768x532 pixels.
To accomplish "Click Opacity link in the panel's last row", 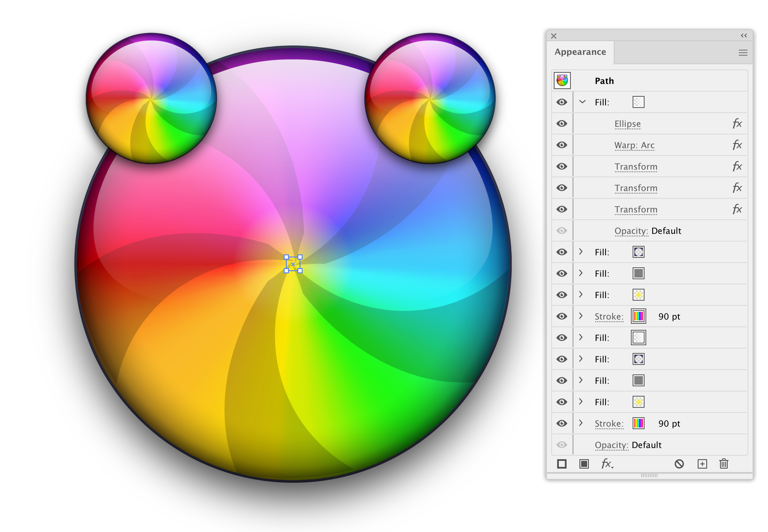I will point(612,445).
